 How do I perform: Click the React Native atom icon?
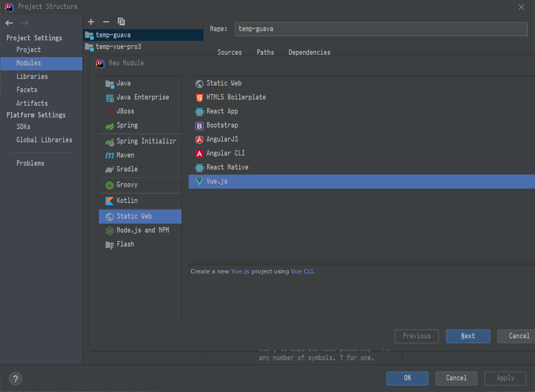(x=199, y=168)
